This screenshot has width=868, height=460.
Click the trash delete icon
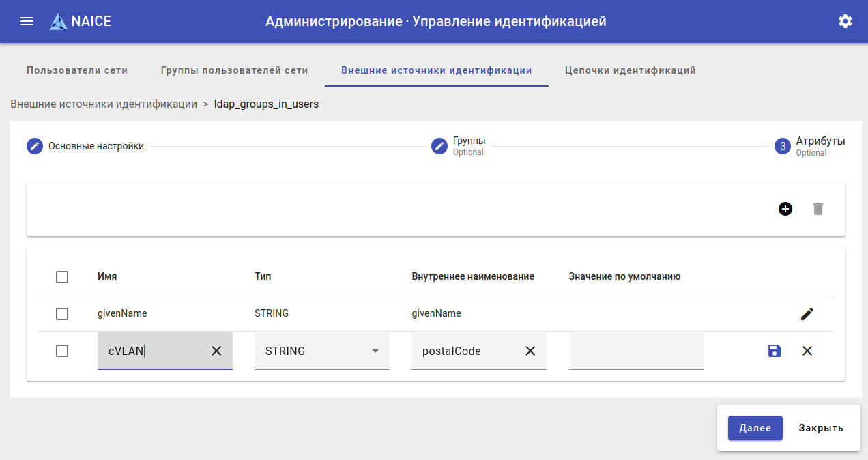pyautogui.click(x=818, y=209)
